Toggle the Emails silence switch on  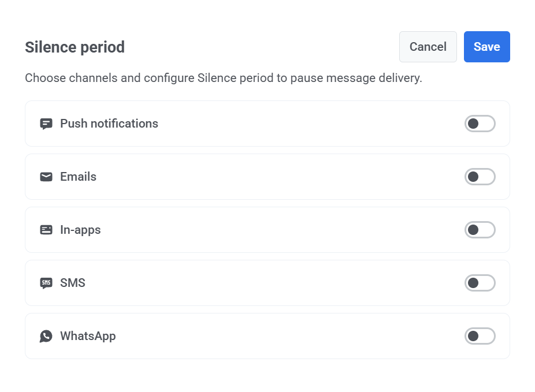(x=480, y=177)
